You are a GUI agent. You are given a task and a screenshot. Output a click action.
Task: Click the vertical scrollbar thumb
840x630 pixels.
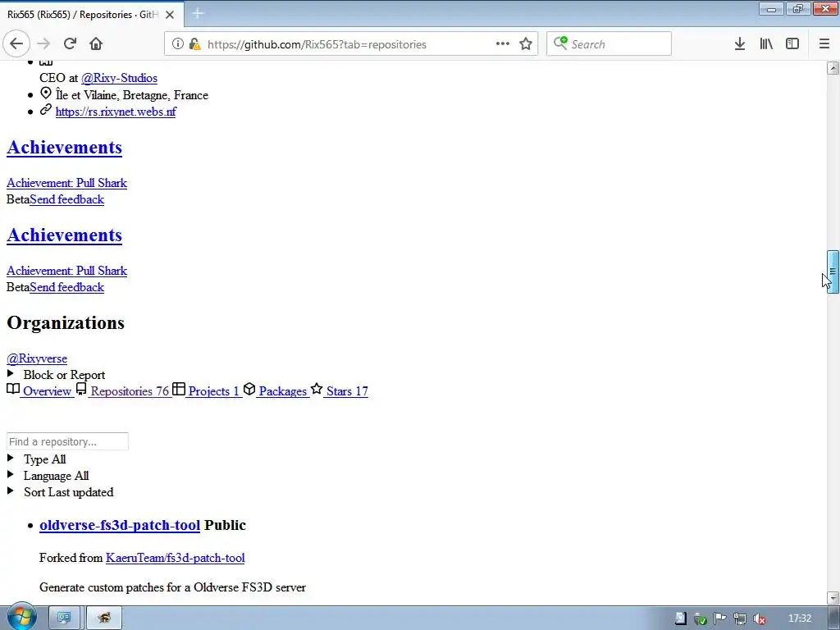[833, 272]
